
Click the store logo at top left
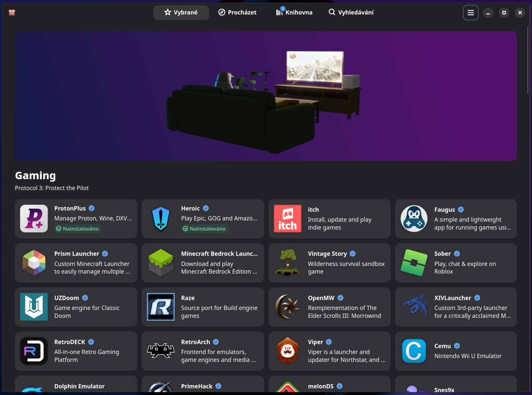12,13
